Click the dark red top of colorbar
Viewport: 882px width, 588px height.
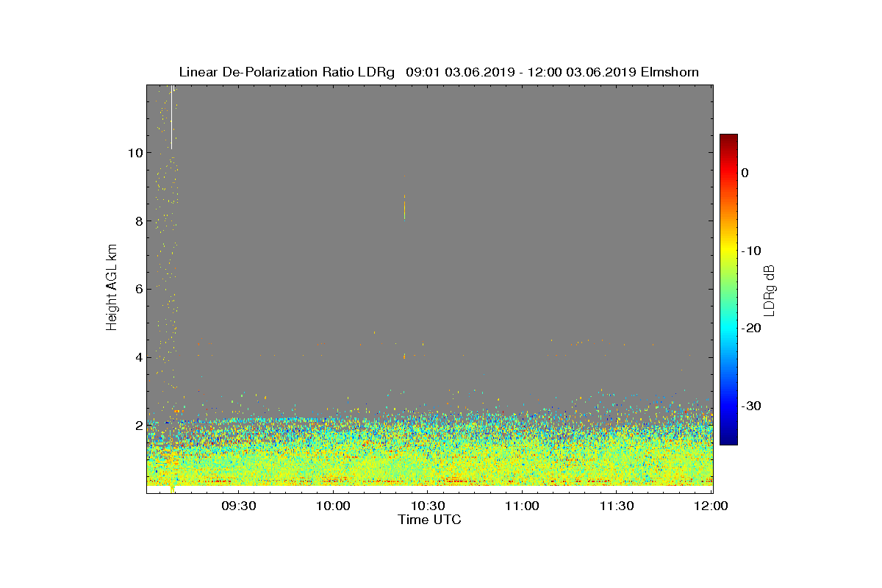pos(728,139)
